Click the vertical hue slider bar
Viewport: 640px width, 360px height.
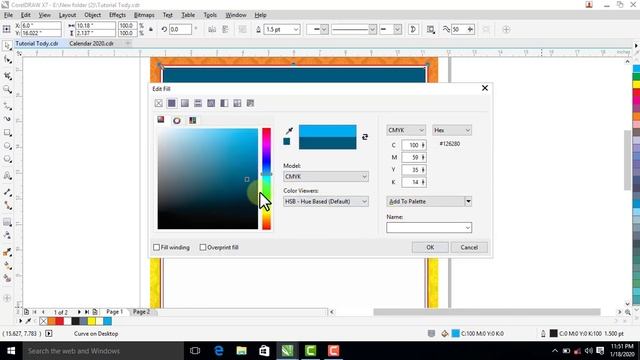point(267,179)
